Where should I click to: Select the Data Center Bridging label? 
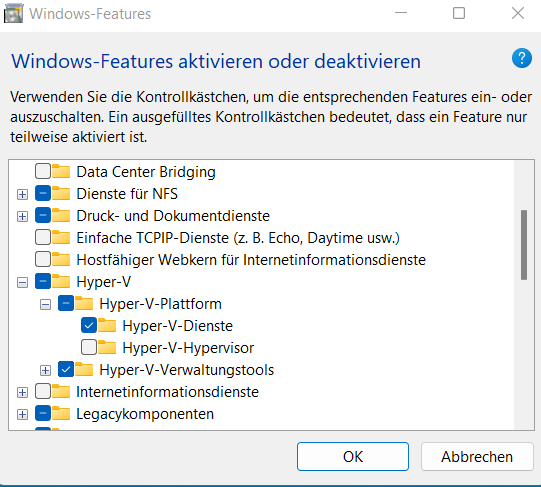[x=146, y=172]
